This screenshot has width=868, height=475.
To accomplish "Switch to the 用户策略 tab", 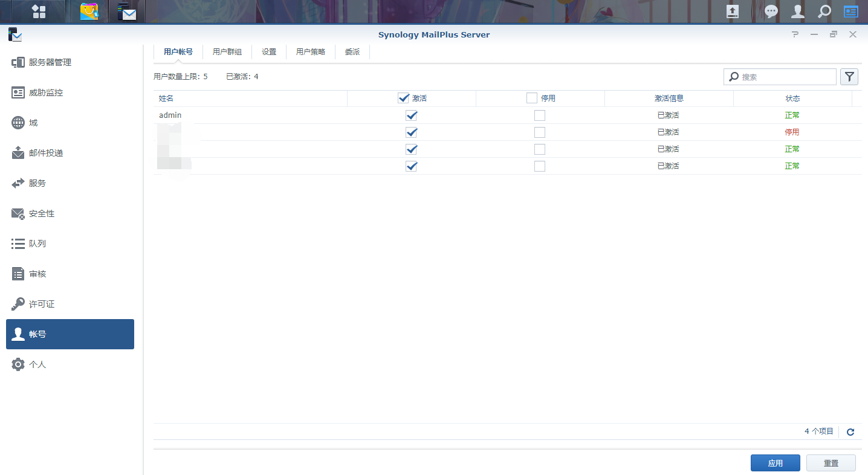I will tap(311, 52).
